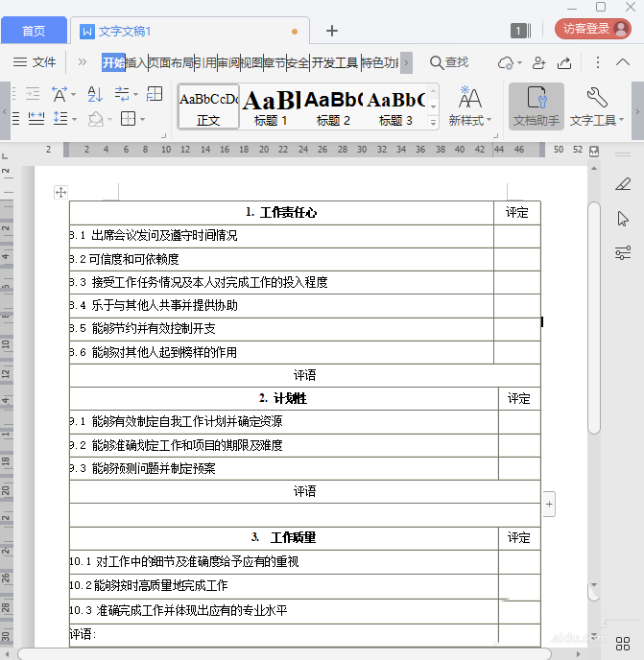Open the 文字工具 dropdown
Image resolution: width=644 pixels, height=660 pixels.
click(x=597, y=106)
